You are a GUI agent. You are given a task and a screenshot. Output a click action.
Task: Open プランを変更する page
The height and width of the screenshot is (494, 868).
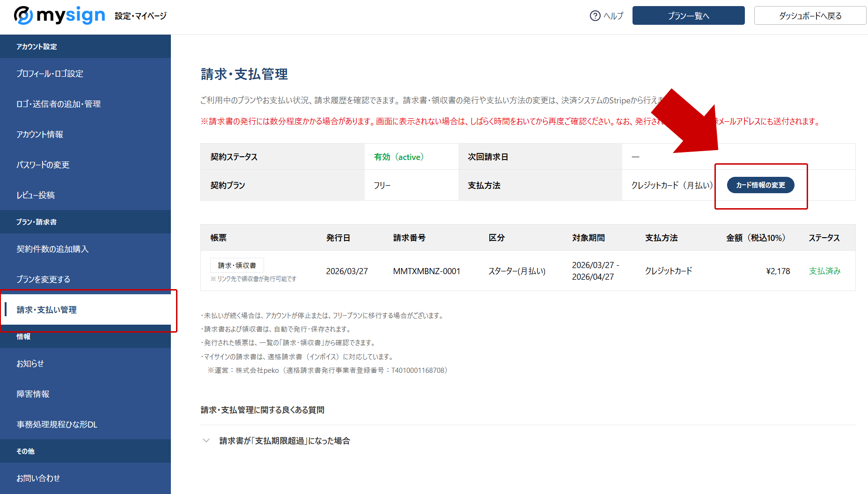pos(43,279)
